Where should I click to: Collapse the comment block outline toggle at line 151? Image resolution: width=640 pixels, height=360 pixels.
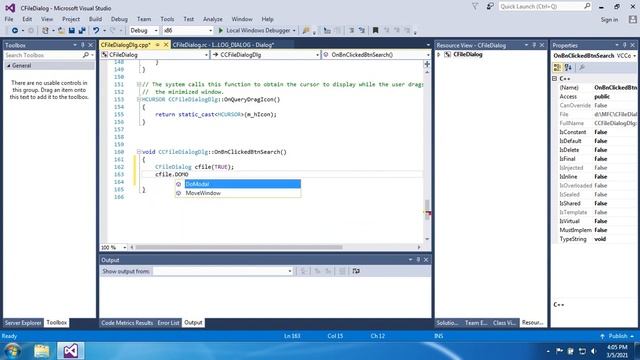(x=139, y=84)
